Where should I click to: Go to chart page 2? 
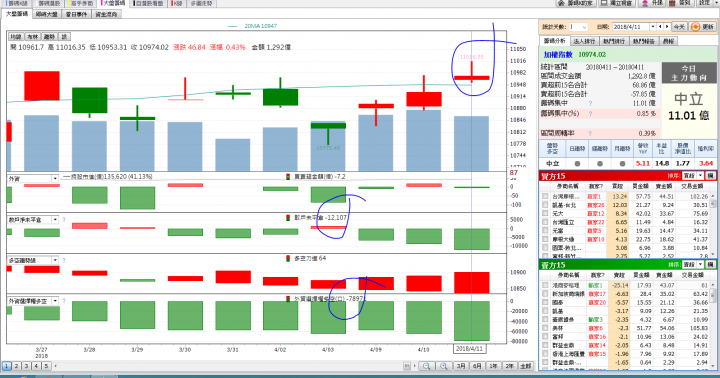16,366
